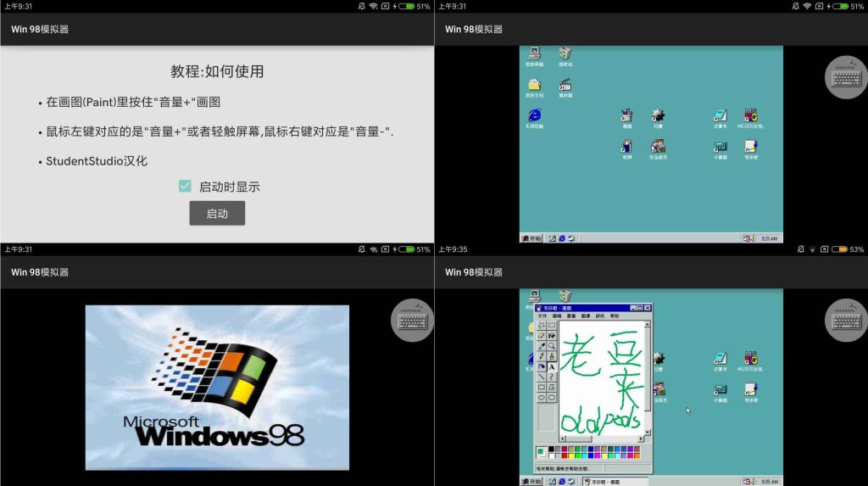The height and width of the screenshot is (486, 868).
Task: Tap keyboard button on Windows 98 splash screen
Action: click(x=413, y=321)
